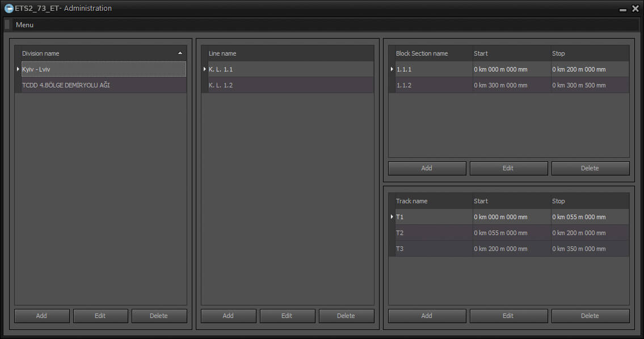
Task: Edit the selected track
Action: [508, 316]
